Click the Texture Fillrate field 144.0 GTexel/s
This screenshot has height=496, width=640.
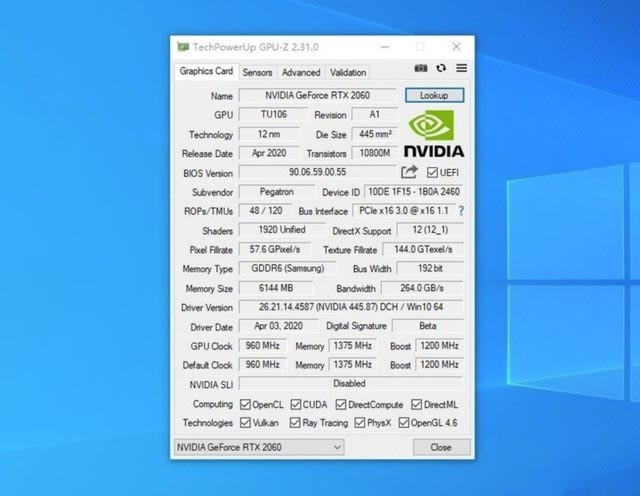click(x=423, y=249)
